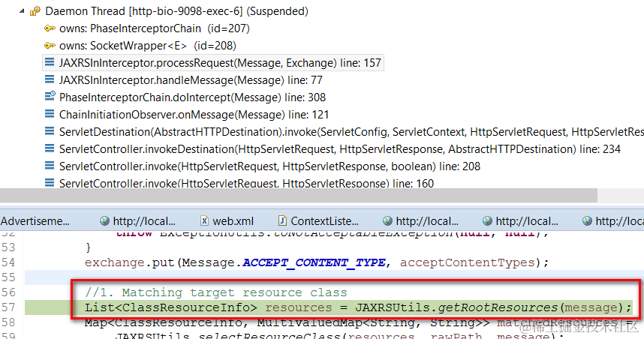Click the ACCEPT_CONTENT_TYPE constant on line 54
644x339 pixels.
coord(314,262)
